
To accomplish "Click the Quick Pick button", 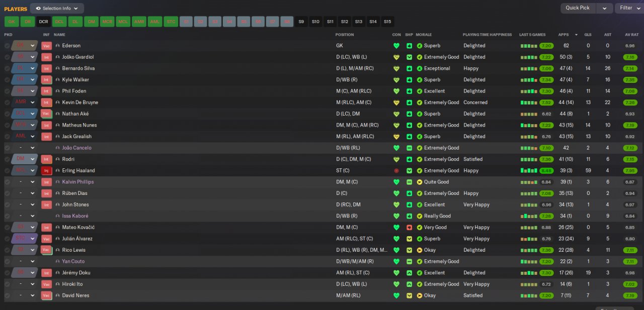I will coord(578,8).
